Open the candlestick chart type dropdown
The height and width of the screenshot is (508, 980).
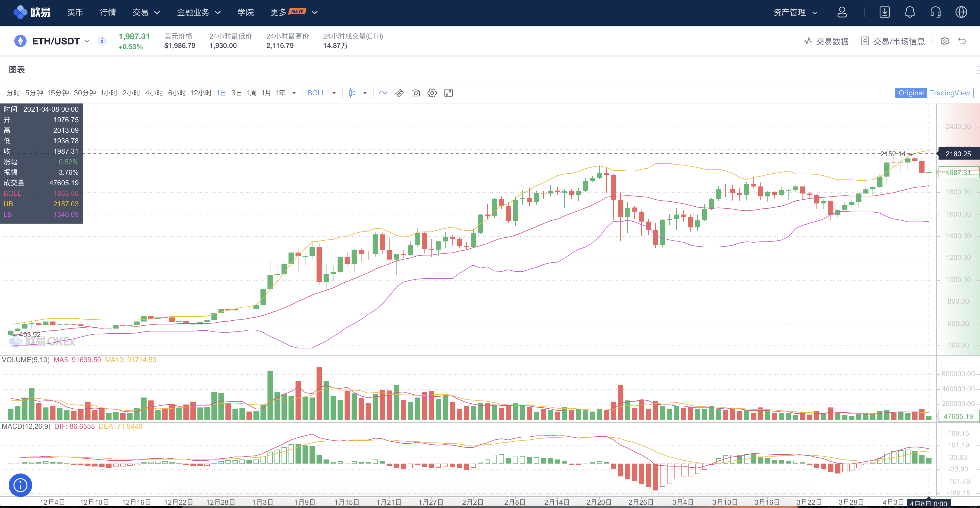(365, 93)
